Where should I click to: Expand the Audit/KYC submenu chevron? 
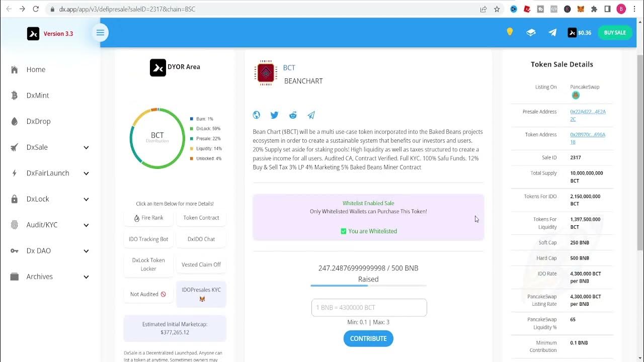[86, 225]
